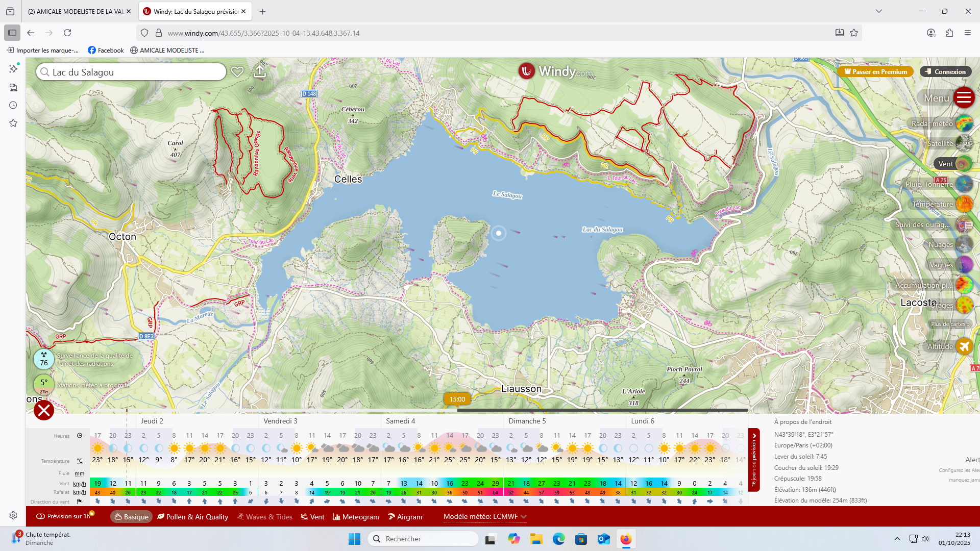Expand the 16 jours de prévision panel
The width and height of the screenshot is (980, 551).
754,459
